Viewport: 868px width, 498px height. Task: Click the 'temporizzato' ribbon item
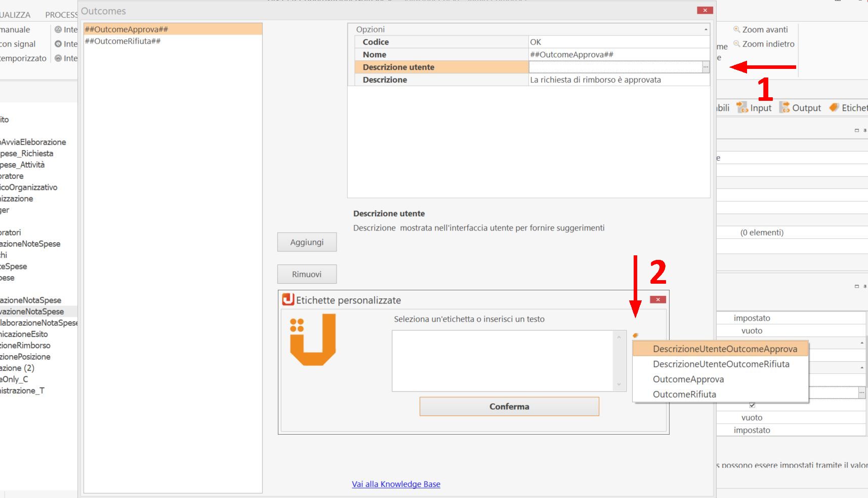tap(23, 58)
